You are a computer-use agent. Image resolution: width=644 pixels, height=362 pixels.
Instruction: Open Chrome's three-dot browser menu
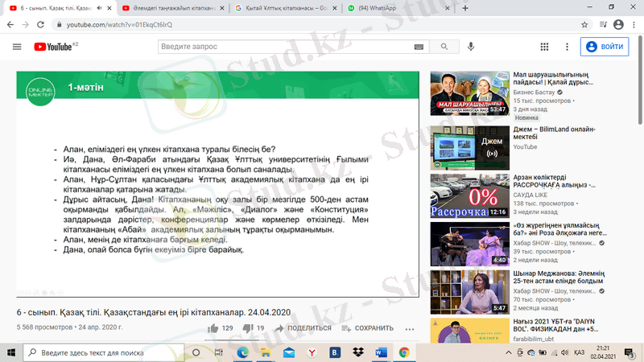pyautogui.click(x=634, y=24)
